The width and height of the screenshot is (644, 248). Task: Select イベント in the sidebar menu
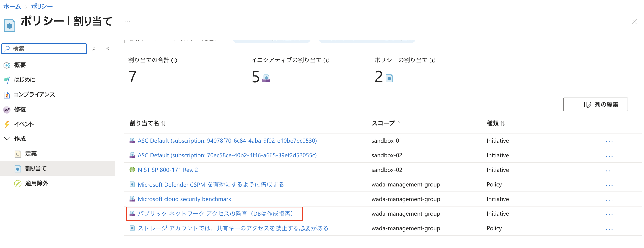point(24,124)
